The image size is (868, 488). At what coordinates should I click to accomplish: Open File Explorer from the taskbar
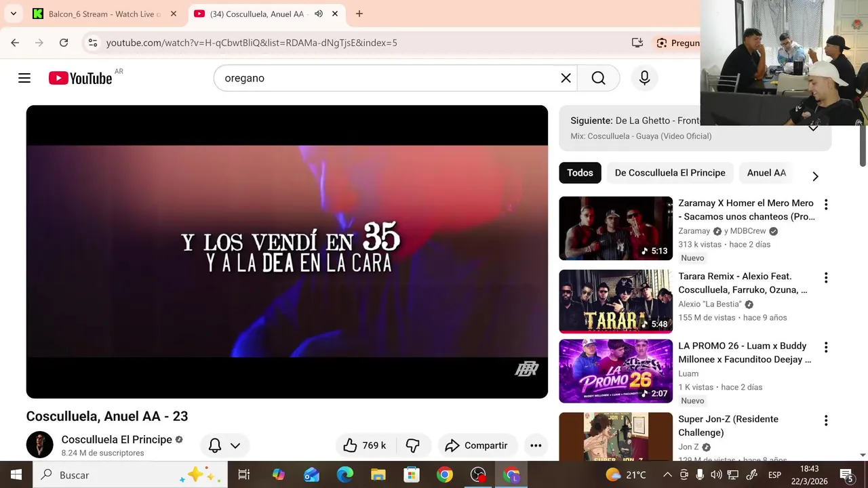click(378, 475)
